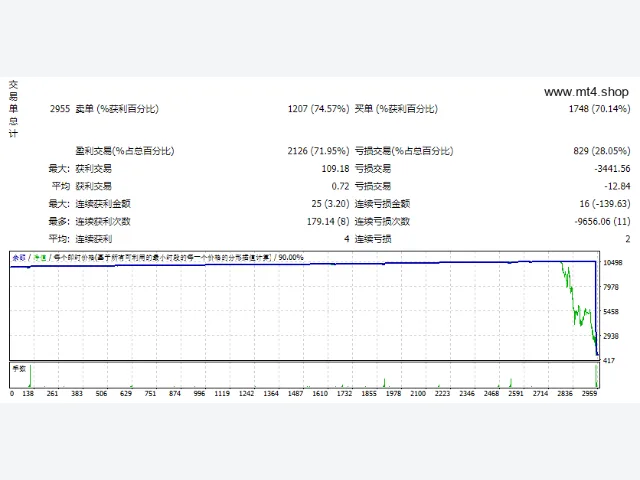Screen dimensions: 640x480
Task: Select the consecutive wins value "25 (3.20)"
Action: pyautogui.click(x=330, y=204)
